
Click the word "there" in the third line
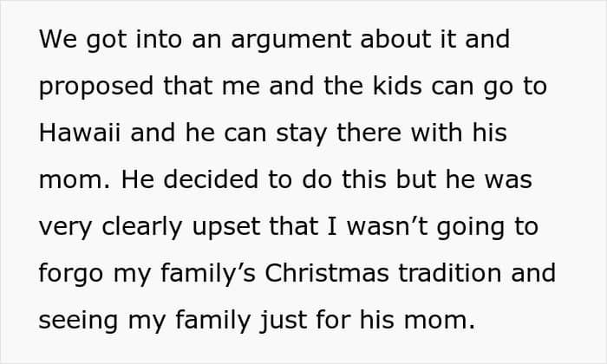pyautogui.click(x=369, y=133)
